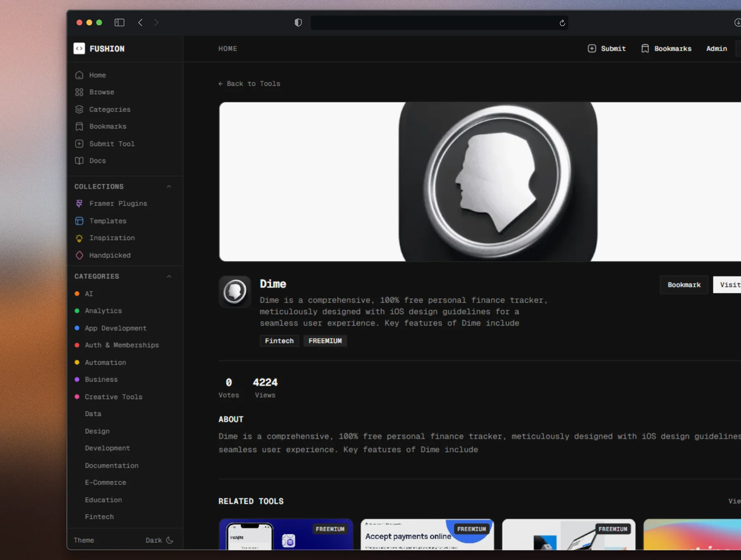This screenshot has width=741, height=560.
Task: Open Bookmarks from the top header
Action: (x=666, y=49)
